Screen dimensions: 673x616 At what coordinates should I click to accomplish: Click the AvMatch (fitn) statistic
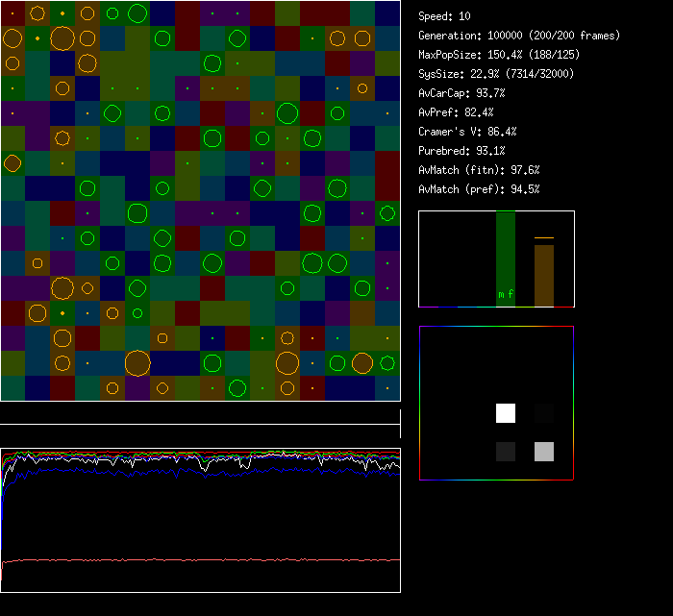click(480, 170)
